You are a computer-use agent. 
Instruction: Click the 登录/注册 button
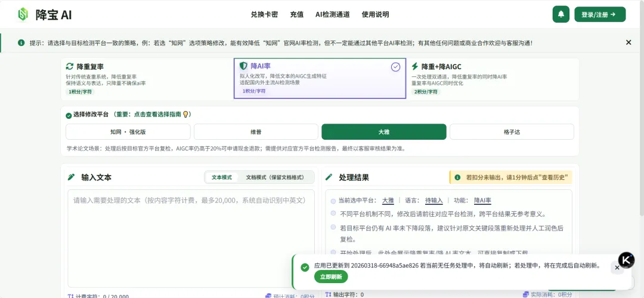pos(600,14)
